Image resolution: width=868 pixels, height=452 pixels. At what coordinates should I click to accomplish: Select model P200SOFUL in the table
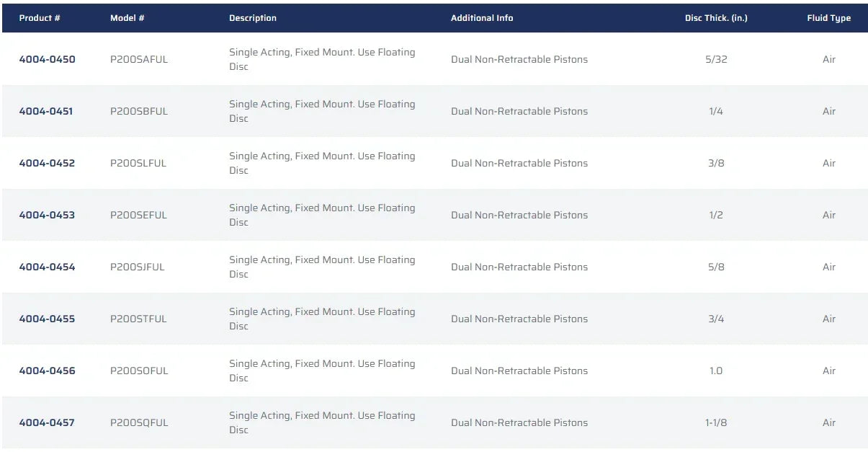(139, 371)
